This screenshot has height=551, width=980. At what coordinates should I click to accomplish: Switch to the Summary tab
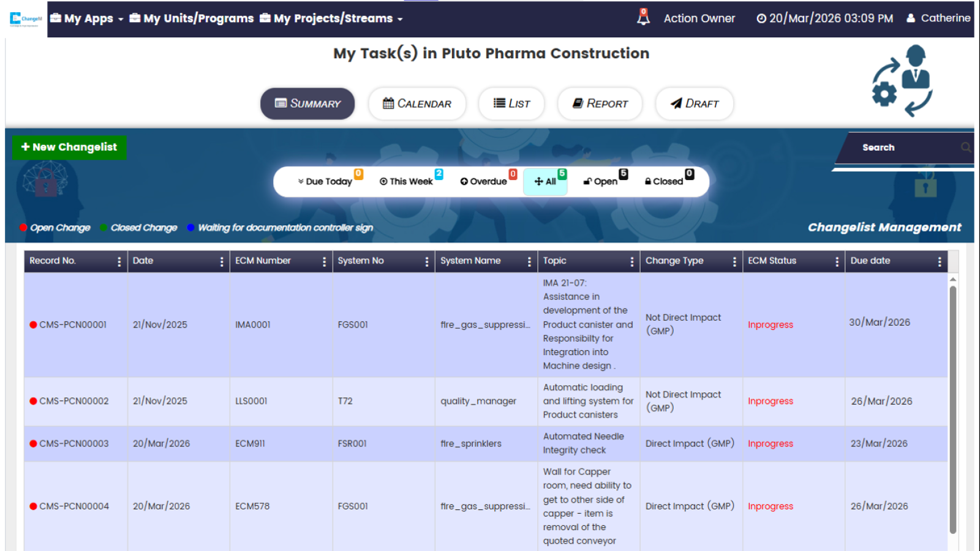point(307,103)
